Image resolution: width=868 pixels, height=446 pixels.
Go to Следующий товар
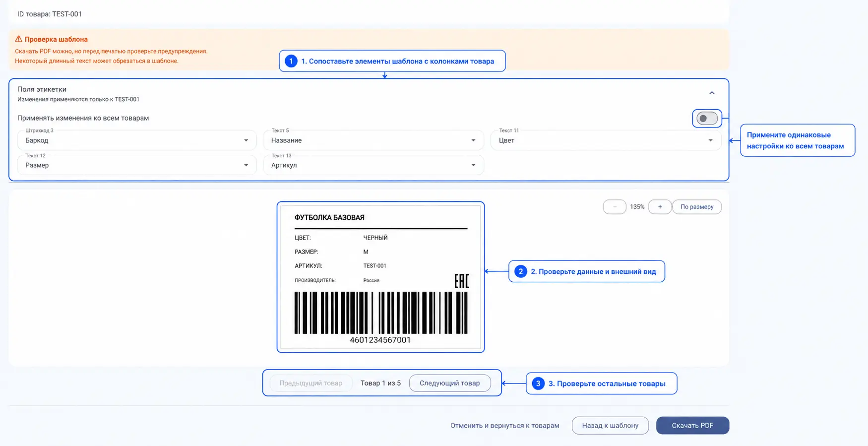pyautogui.click(x=450, y=383)
